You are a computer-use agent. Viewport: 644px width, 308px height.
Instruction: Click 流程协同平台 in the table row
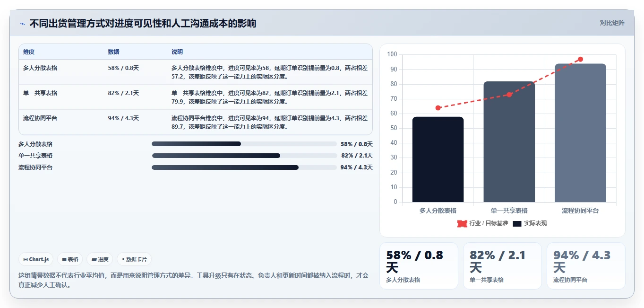40,118
